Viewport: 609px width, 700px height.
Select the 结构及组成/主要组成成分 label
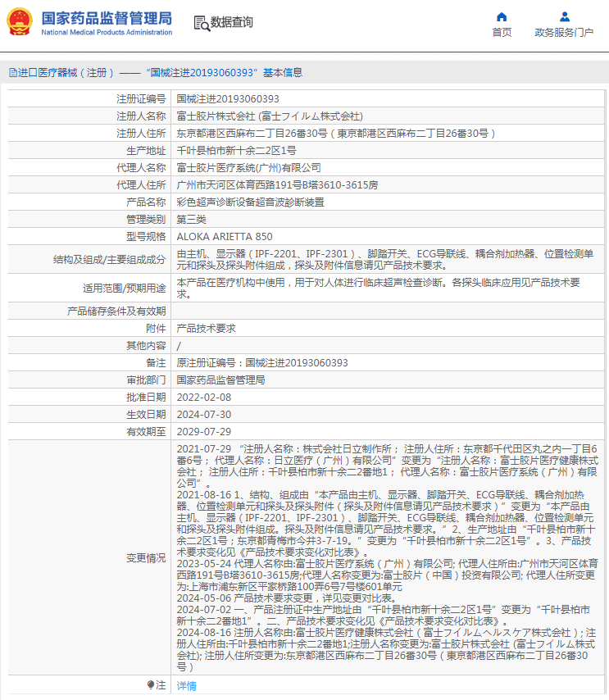109,259
